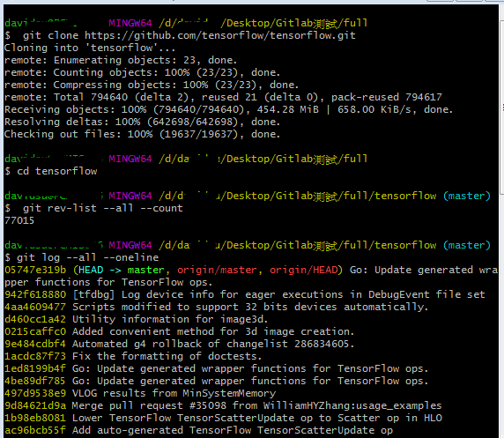Click commit hash 942f618880

click(x=35, y=294)
